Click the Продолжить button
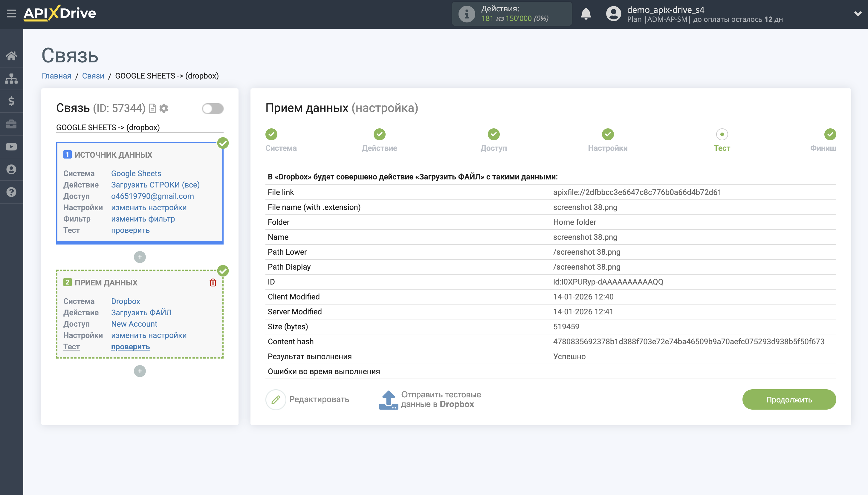This screenshot has width=868, height=495. 789,399
